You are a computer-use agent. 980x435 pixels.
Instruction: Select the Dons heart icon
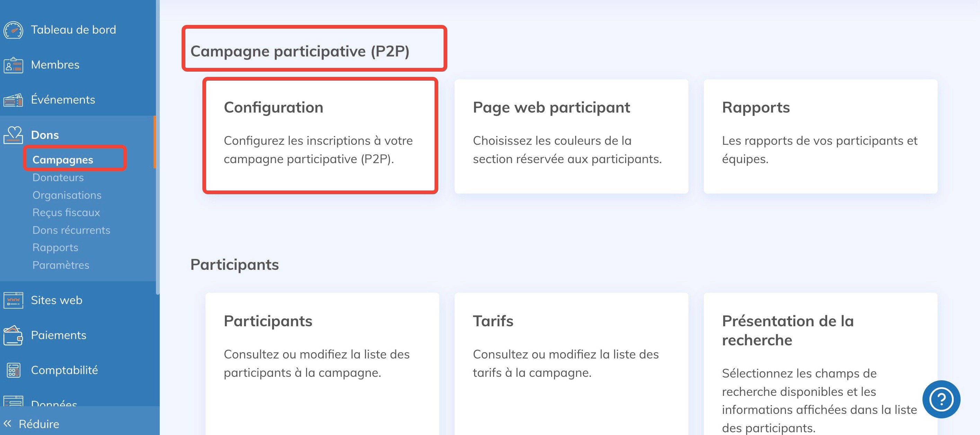tap(13, 134)
